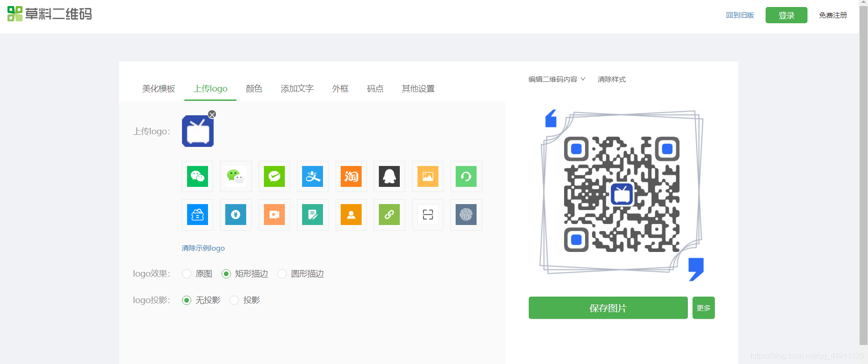This screenshot has width=868, height=364.
Task: Open the 添加文字 tab
Action: 297,89
